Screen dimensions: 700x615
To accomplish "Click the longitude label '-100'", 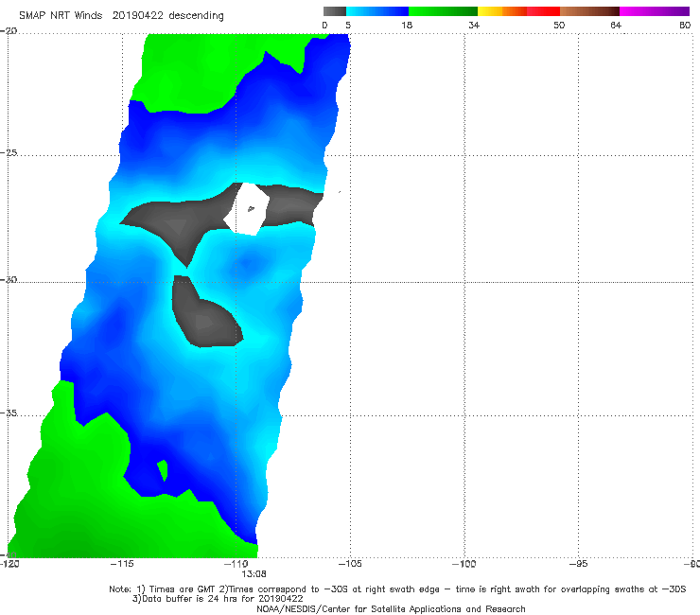I will [x=464, y=564].
